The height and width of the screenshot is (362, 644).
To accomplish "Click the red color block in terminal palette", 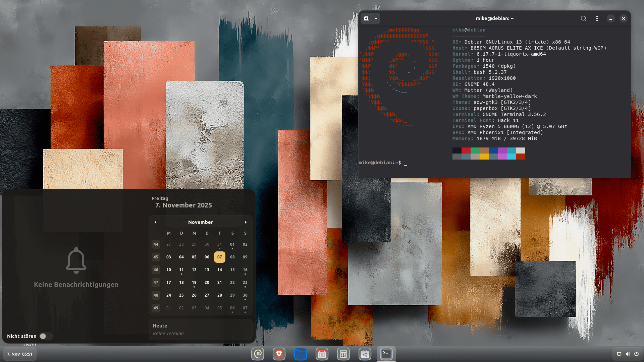I will (x=466, y=150).
